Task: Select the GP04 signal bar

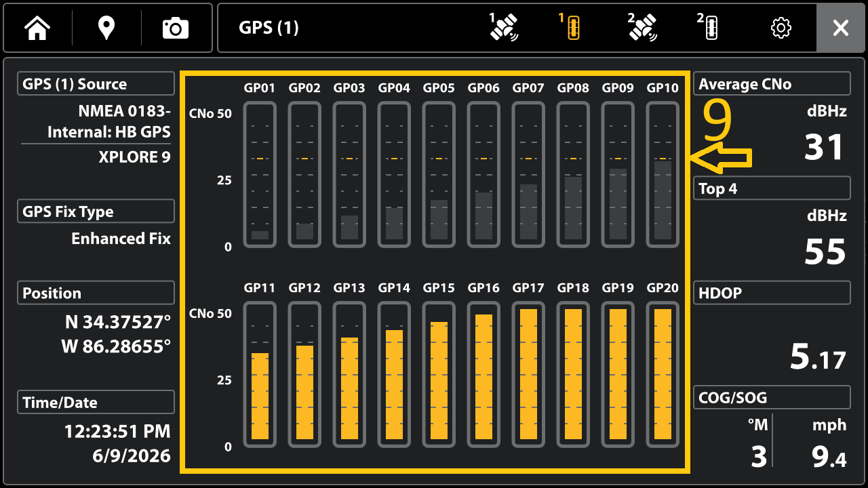Action: click(x=394, y=174)
